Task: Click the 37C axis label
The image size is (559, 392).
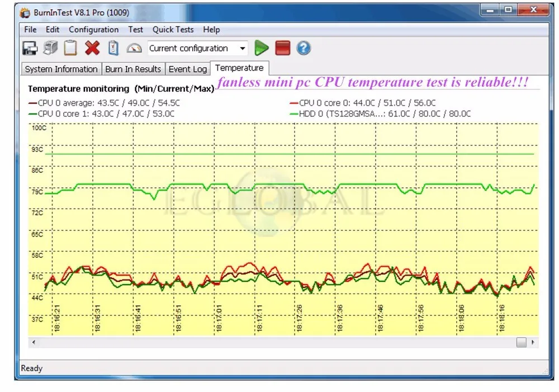Action: coord(37,319)
